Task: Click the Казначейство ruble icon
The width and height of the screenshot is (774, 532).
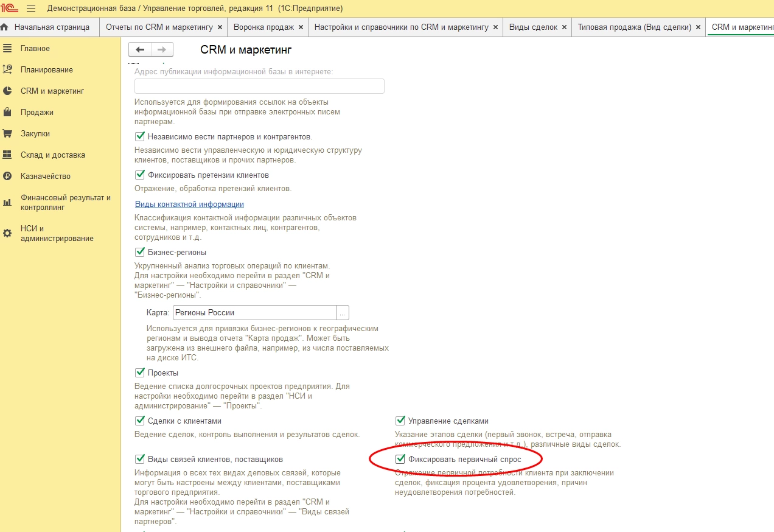Action: pos(7,176)
